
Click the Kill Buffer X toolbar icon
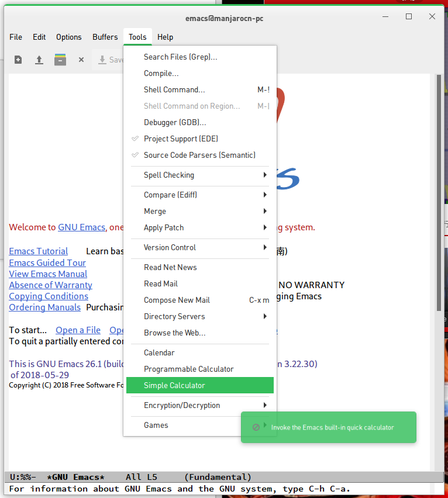pyautogui.click(x=81, y=60)
